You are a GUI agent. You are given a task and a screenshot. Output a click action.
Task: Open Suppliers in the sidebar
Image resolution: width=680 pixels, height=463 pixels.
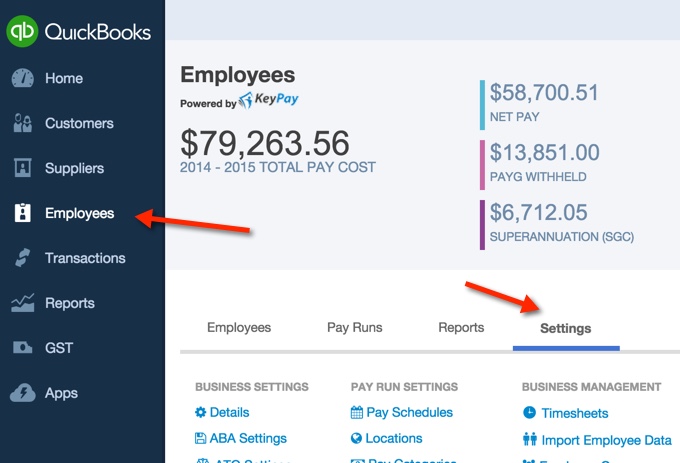pyautogui.click(x=75, y=168)
